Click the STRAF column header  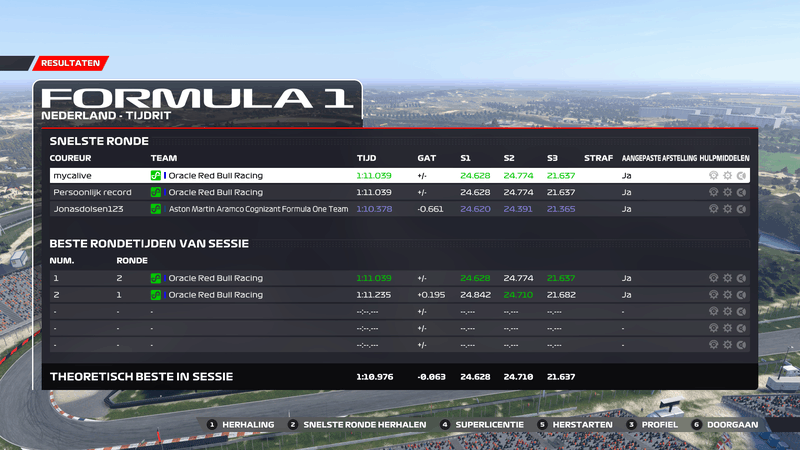tap(598, 158)
